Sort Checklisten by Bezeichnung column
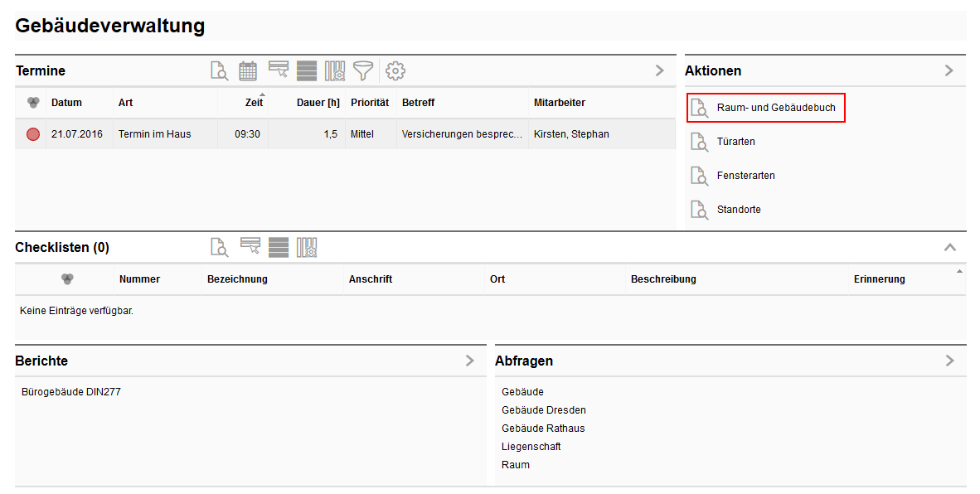 click(237, 279)
